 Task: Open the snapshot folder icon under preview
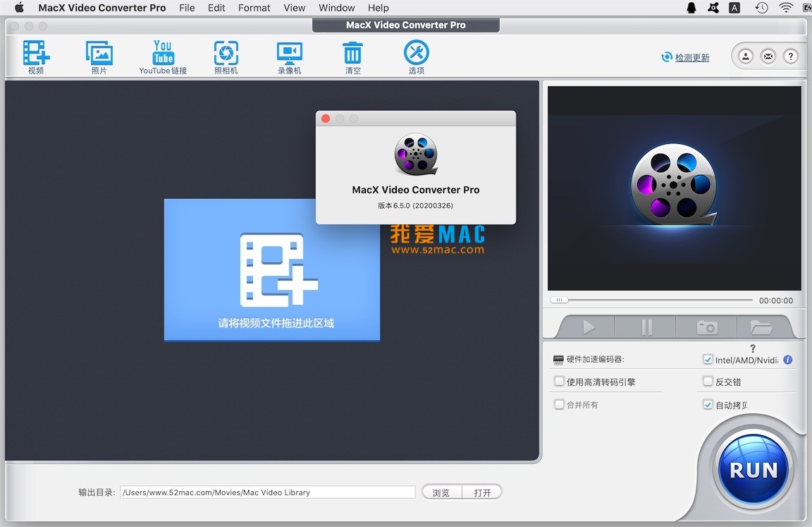(x=761, y=327)
